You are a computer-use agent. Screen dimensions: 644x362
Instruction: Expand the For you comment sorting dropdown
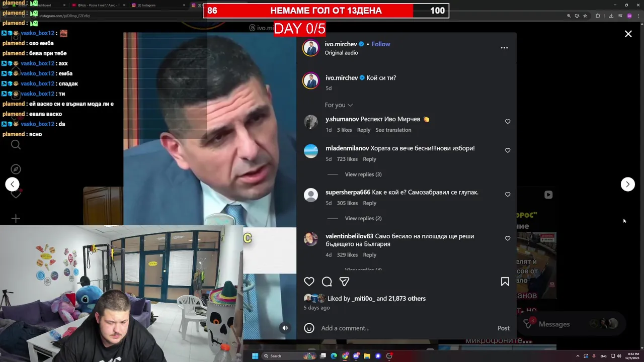click(x=339, y=105)
